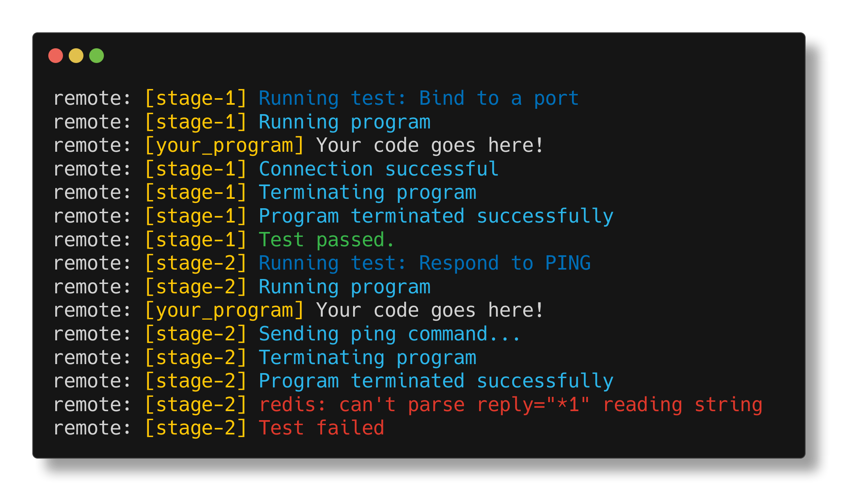Click the '[stage-2]' tag before 'Test failed'

point(196,428)
